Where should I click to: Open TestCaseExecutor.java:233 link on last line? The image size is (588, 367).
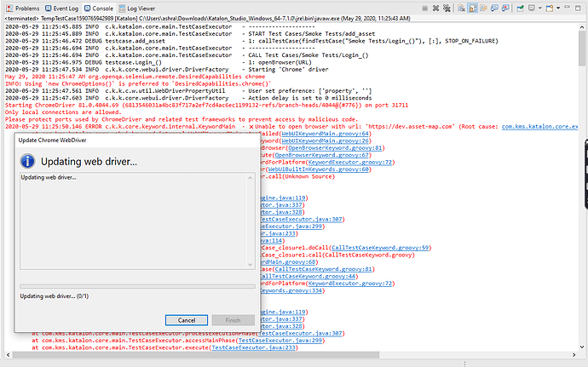point(253,347)
